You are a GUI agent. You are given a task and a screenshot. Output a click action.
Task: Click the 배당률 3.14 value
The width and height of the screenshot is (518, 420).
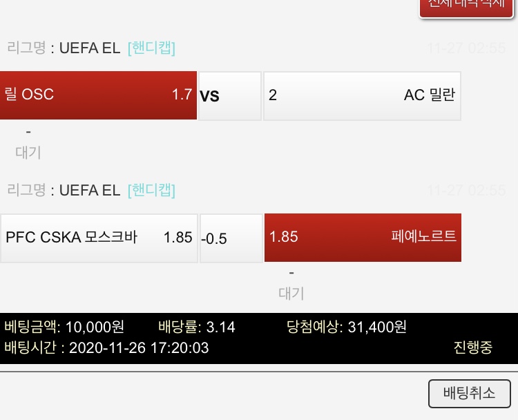[x=197, y=327]
